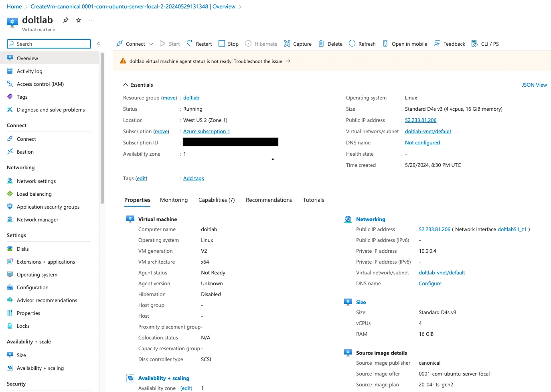Screen dimensions: 551x392
Task: Open Bastion from the sidebar
Action: pos(24,152)
